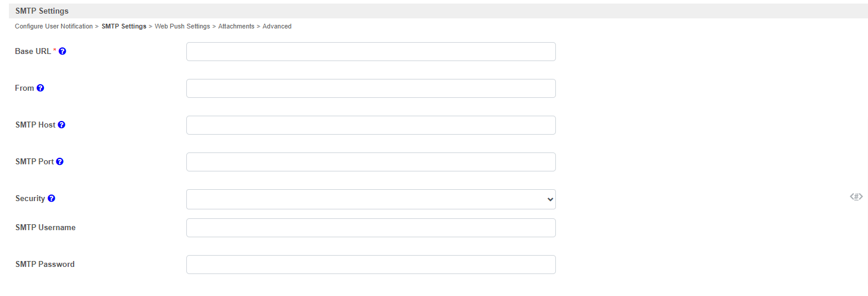Focus the Base URL text field

[371, 52]
